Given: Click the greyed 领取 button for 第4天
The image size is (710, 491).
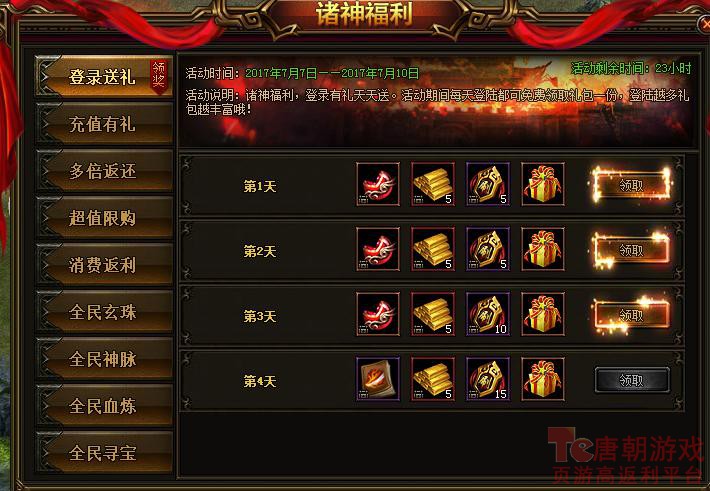Looking at the screenshot, I should (x=632, y=380).
